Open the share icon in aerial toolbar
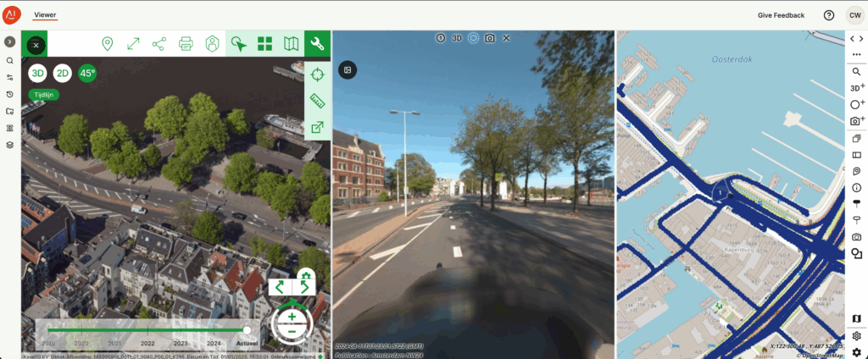 (159, 44)
